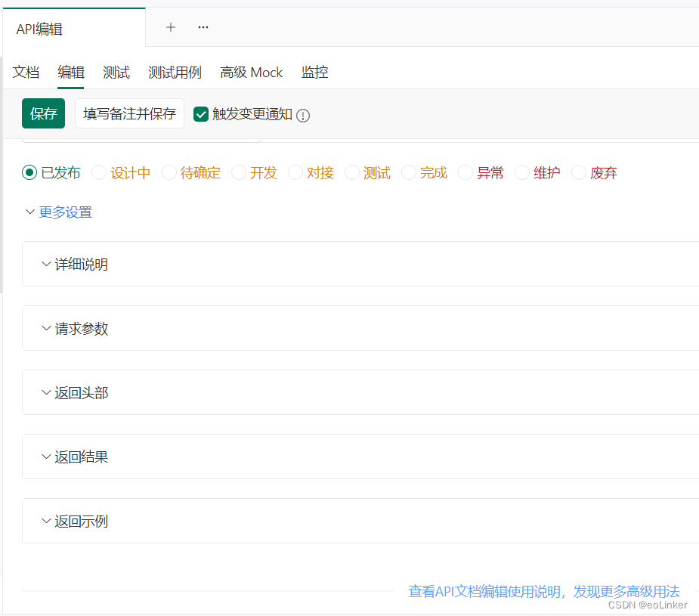Select the 待确定 status radio
The height and width of the screenshot is (616, 699).
tap(169, 172)
